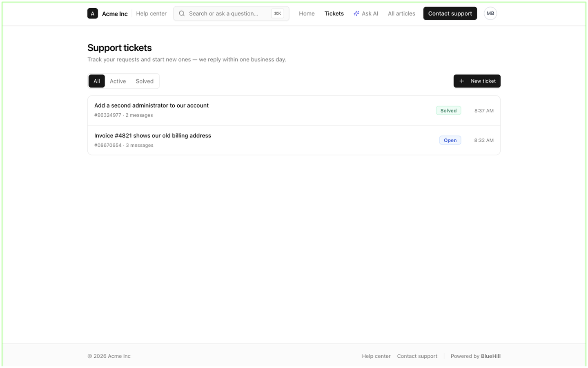Screen dimensions: 588x368
Task: Click the Acme Inc brand name
Action: point(115,14)
